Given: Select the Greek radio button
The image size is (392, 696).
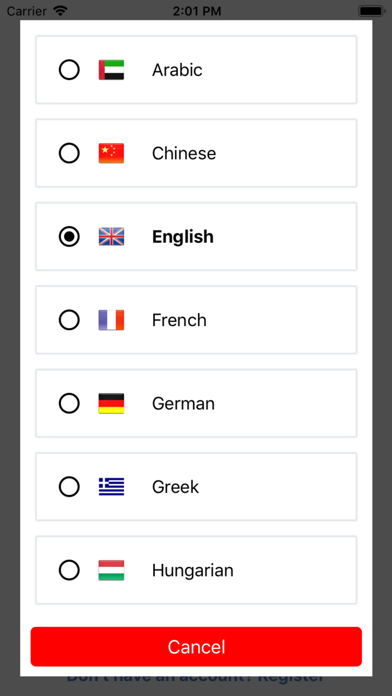Looking at the screenshot, I should [69, 487].
